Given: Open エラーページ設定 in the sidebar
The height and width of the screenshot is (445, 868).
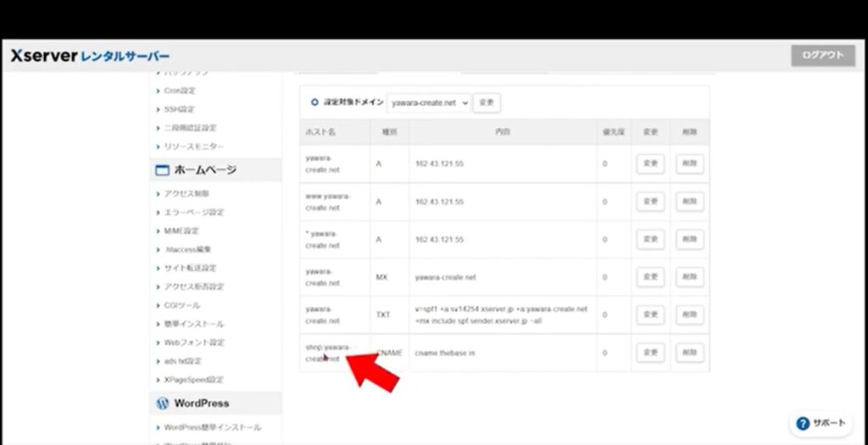Looking at the screenshot, I should (x=194, y=213).
